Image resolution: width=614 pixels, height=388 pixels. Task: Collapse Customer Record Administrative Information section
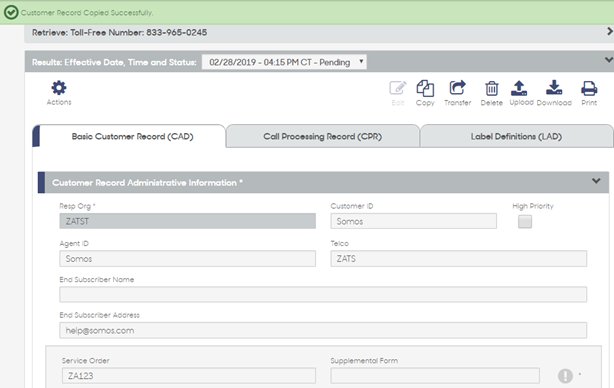click(596, 181)
